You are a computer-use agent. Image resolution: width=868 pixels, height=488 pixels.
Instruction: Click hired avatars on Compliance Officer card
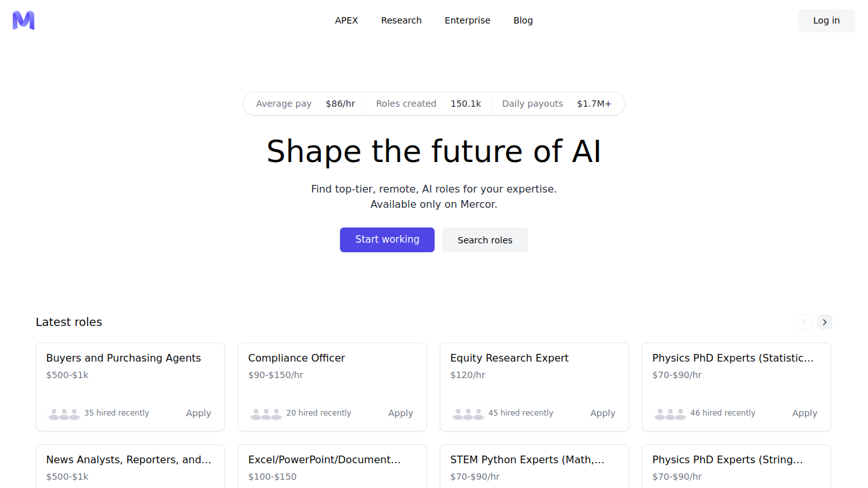[266, 414]
